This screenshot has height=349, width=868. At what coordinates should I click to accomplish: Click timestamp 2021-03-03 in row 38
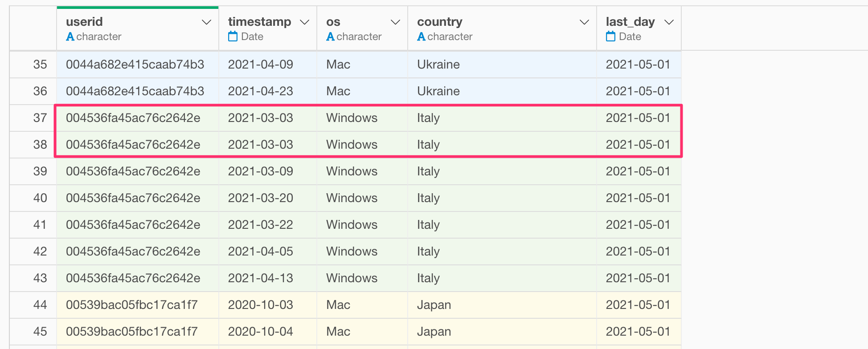point(268,145)
